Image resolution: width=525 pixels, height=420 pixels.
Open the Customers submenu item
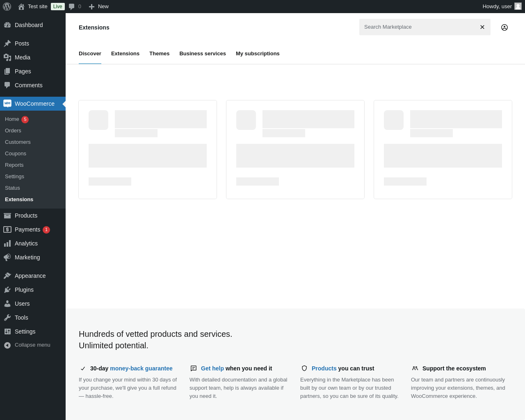pyautogui.click(x=18, y=142)
